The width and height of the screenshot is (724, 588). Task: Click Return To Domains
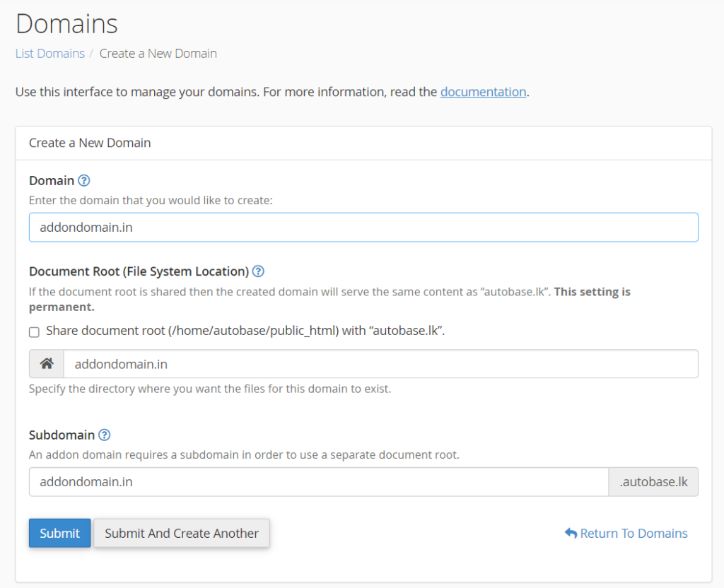pos(633,533)
